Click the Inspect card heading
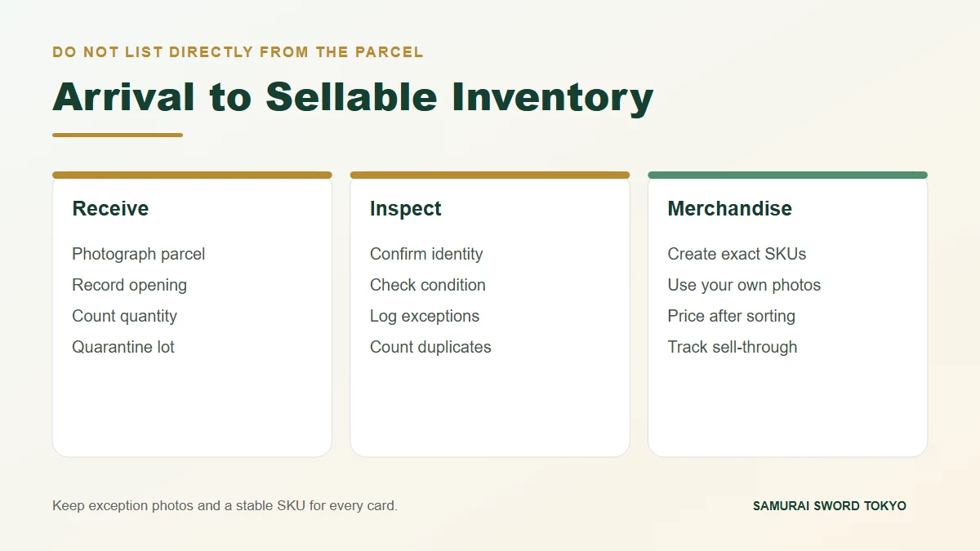The image size is (980, 551). click(405, 209)
